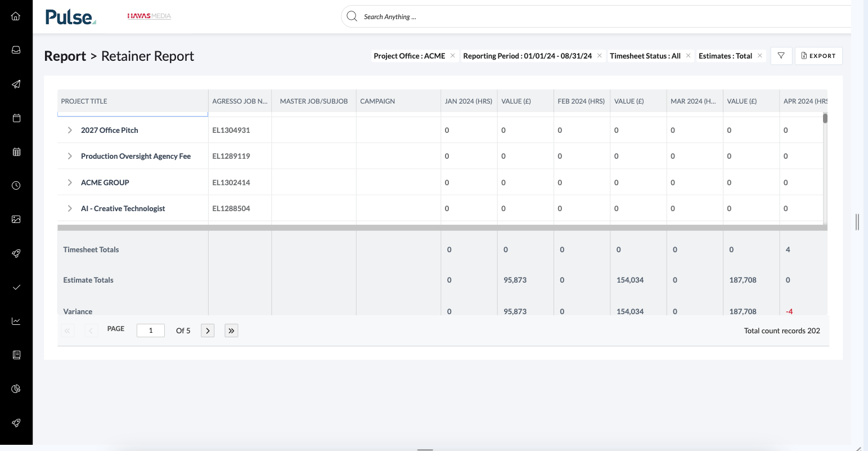Viewport: 868px width, 451px height.
Task: Click Total count records 202 text
Action: [782, 331]
